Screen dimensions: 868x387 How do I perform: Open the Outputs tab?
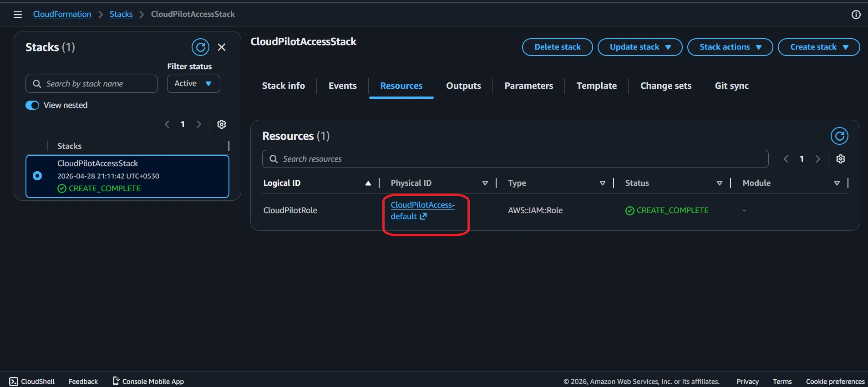click(463, 86)
